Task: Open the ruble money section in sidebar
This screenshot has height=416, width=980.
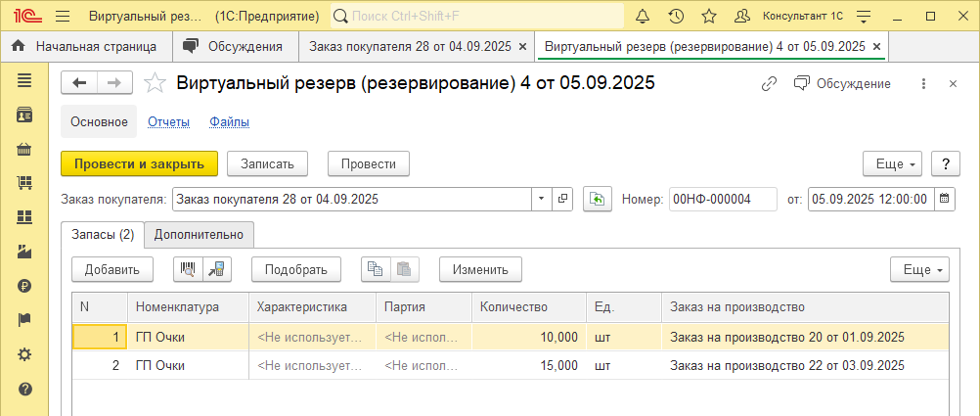Action: click(24, 286)
